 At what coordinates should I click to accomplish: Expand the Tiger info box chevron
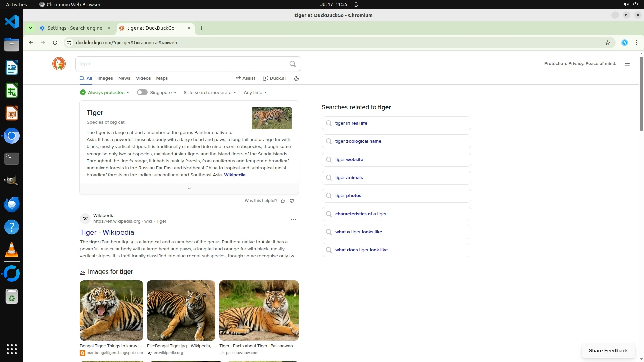189,188
